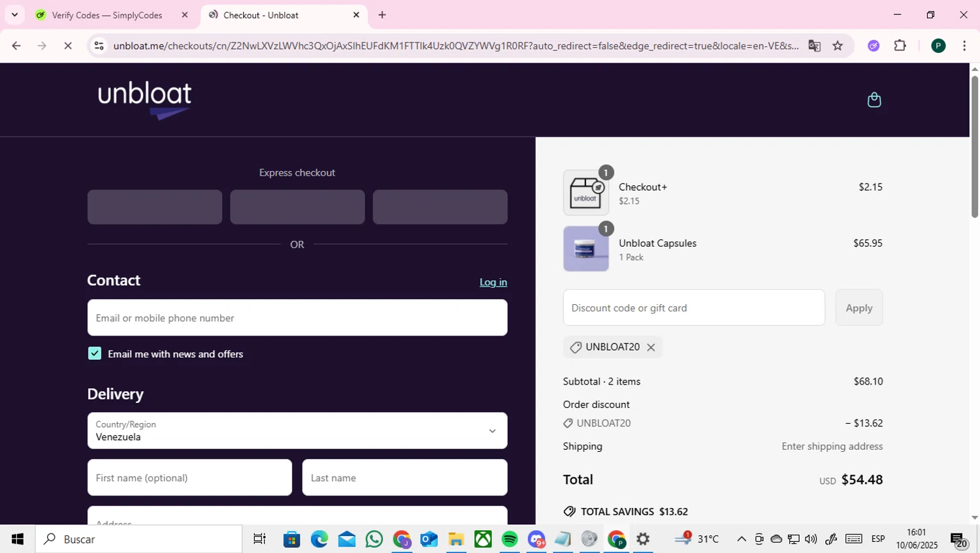Focus the Discount code or gift card field

pyautogui.click(x=694, y=308)
